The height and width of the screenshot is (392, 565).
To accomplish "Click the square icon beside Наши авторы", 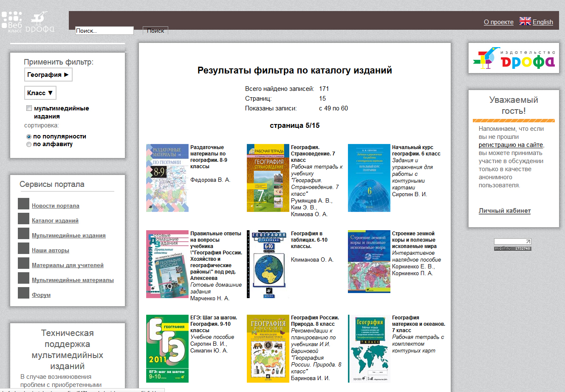I will pos(24,248).
